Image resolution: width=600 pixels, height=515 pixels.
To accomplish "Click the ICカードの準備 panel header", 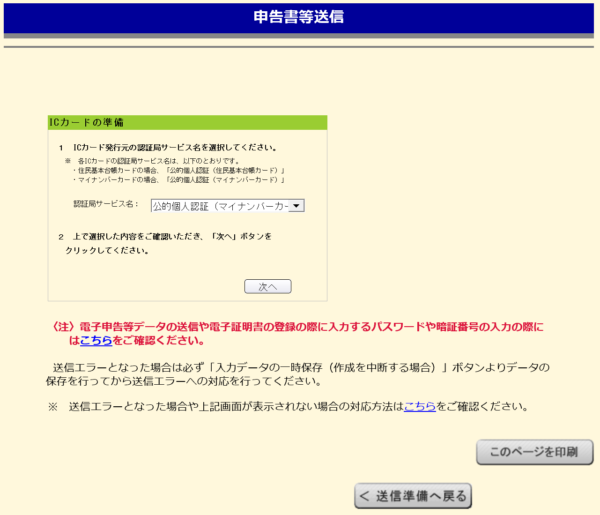I will point(188,122).
